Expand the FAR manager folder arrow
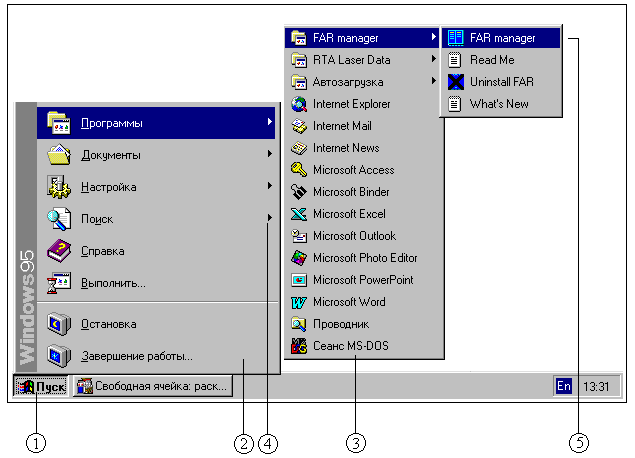The image size is (635, 458). click(x=434, y=37)
